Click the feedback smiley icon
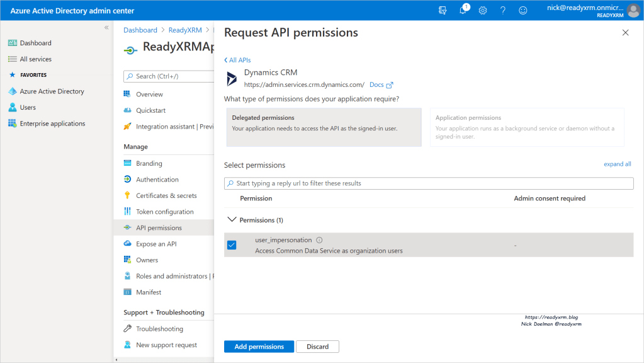 coord(523,11)
